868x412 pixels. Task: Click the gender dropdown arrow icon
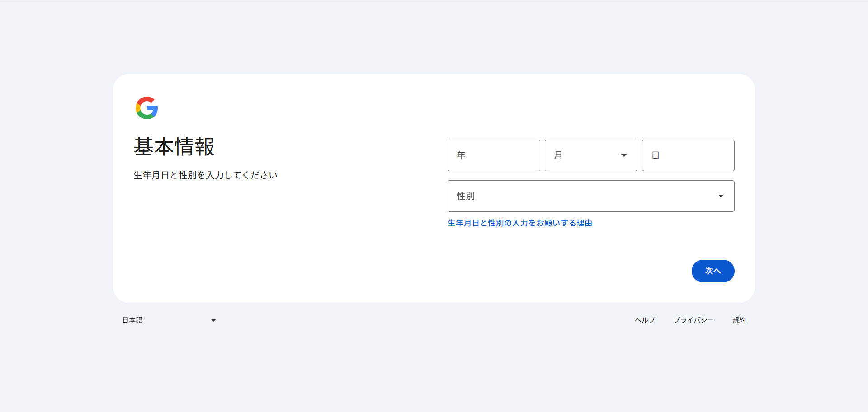[x=721, y=196]
